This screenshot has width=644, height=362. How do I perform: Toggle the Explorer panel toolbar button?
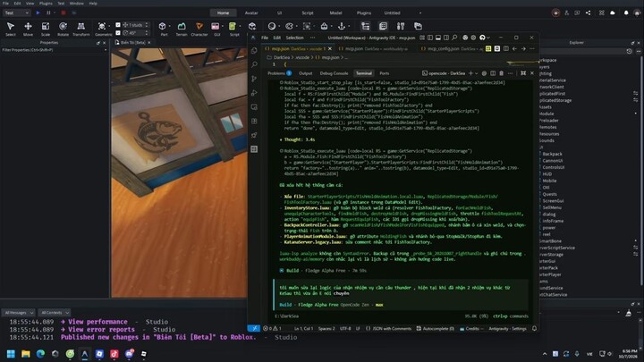pos(365,26)
